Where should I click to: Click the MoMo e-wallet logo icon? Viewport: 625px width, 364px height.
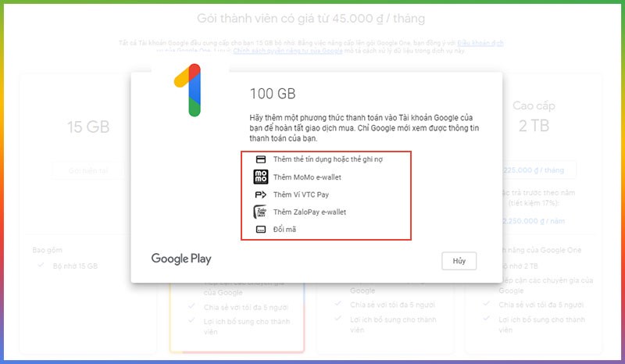260,177
